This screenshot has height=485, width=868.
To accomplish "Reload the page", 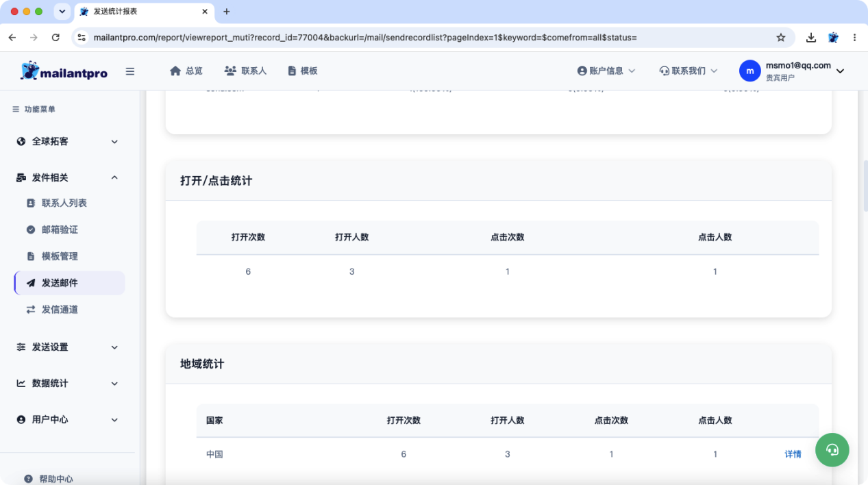I will 55,38.
